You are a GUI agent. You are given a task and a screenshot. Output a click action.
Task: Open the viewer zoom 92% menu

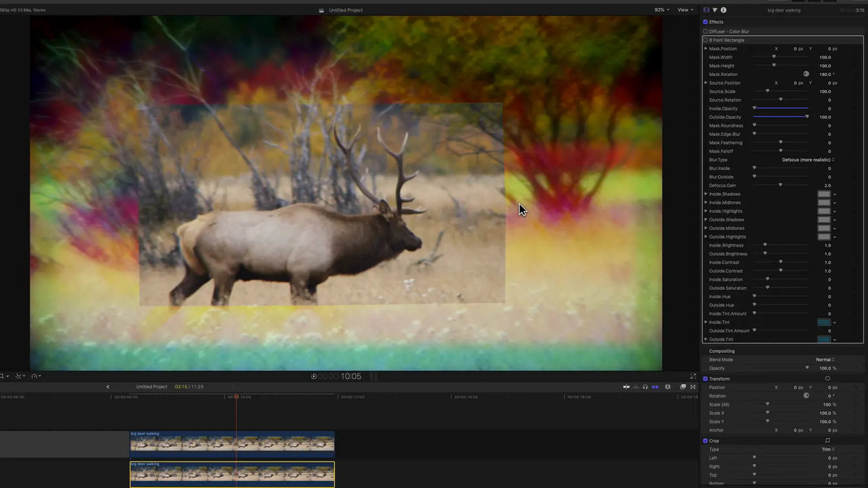(x=661, y=10)
